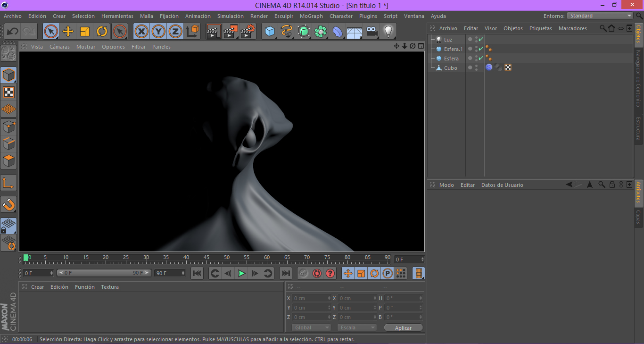This screenshot has width=644, height=344.
Task: Select the Move tool in toolbar
Action: pos(68,32)
